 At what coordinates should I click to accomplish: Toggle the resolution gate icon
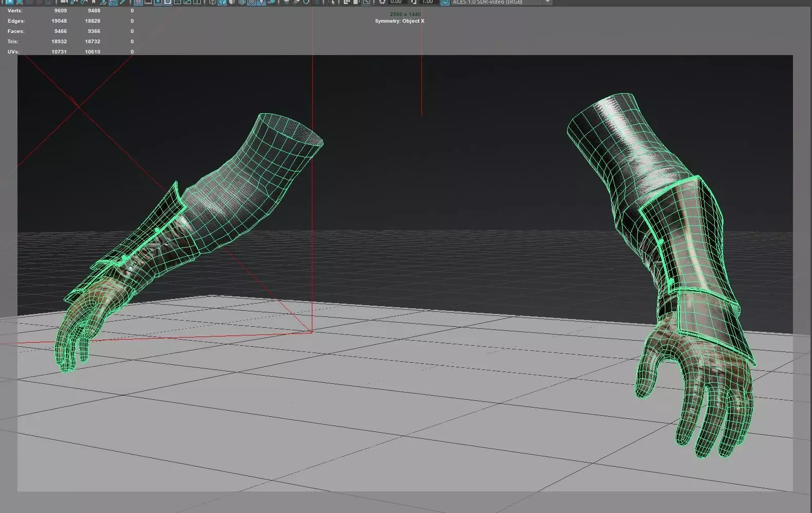point(158,2)
